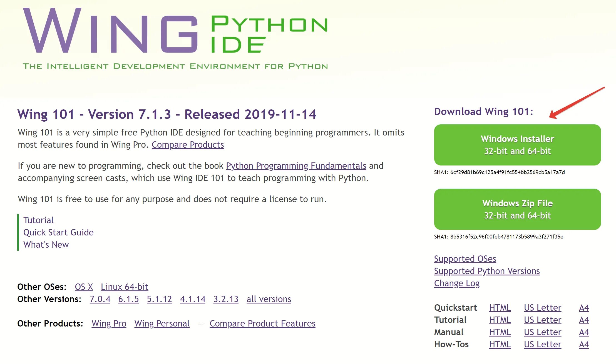Click the Windows Zip File SHA1 hash 8b5316f5...
The image size is (616, 364).
[x=499, y=237]
